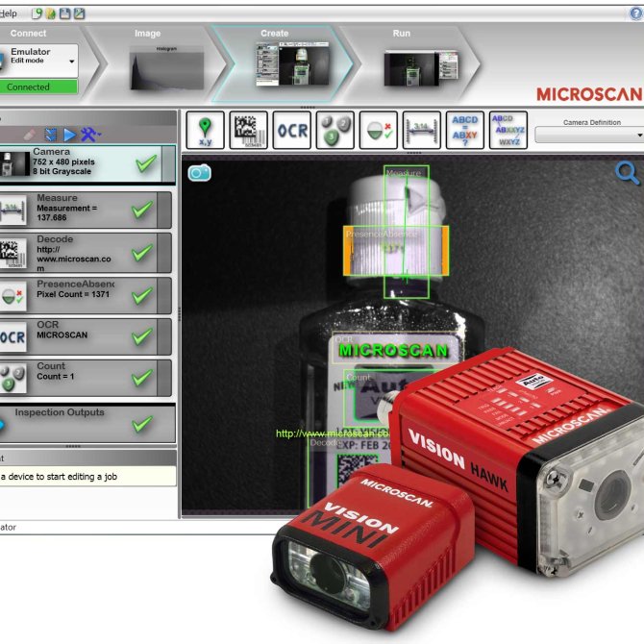Click the green checkmark on Inspection Outputs
Viewport: 644px width, 644px height.
pos(142,424)
